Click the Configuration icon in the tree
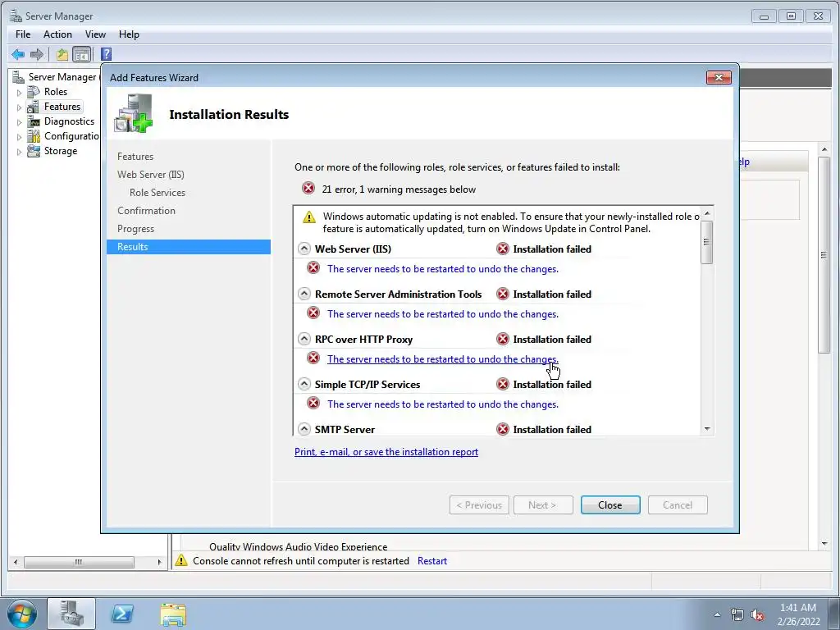The height and width of the screenshot is (630, 840). (x=33, y=136)
